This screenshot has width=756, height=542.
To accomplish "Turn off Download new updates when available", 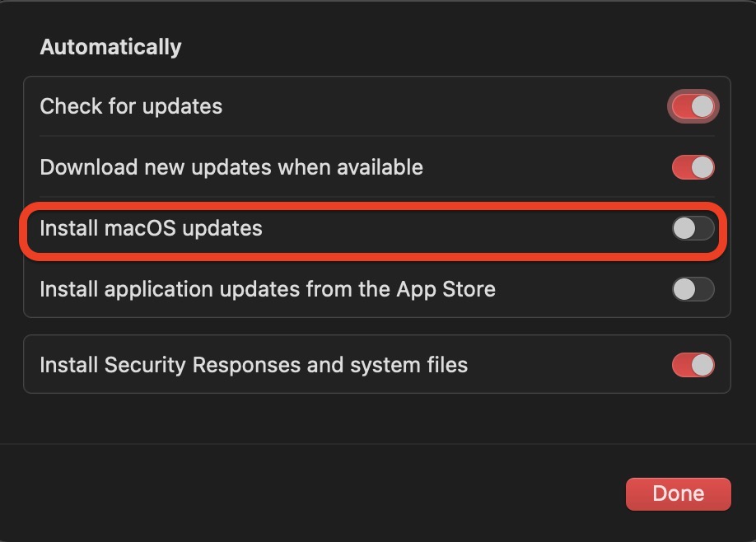I will pyautogui.click(x=693, y=168).
